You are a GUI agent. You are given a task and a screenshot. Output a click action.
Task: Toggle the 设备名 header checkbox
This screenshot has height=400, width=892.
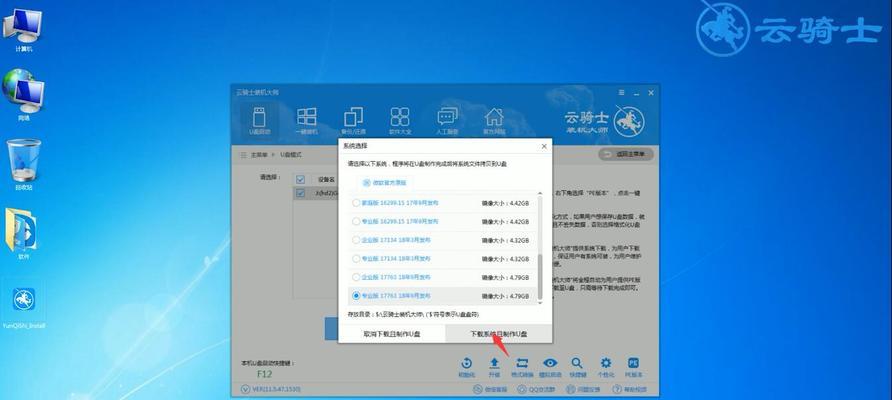[x=300, y=179]
